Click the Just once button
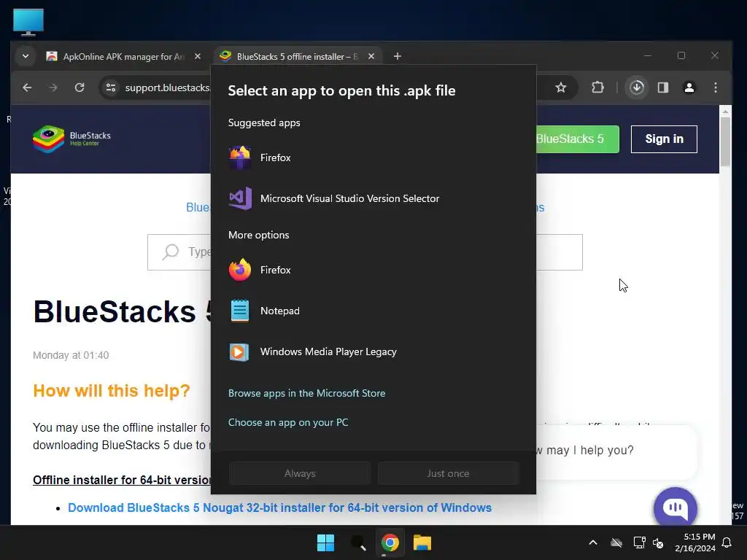 pos(448,473)
